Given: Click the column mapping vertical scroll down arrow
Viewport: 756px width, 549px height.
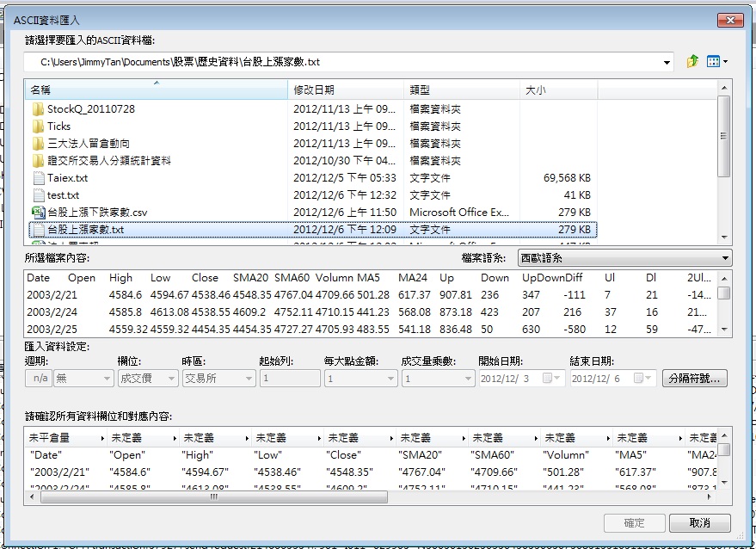Looking at the screenshot, I should point(723,483).
